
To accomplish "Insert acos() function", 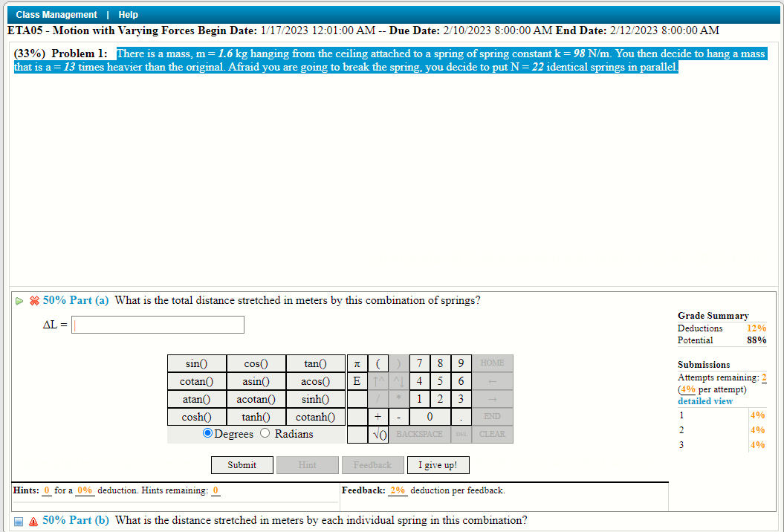I will click(316, 381).
